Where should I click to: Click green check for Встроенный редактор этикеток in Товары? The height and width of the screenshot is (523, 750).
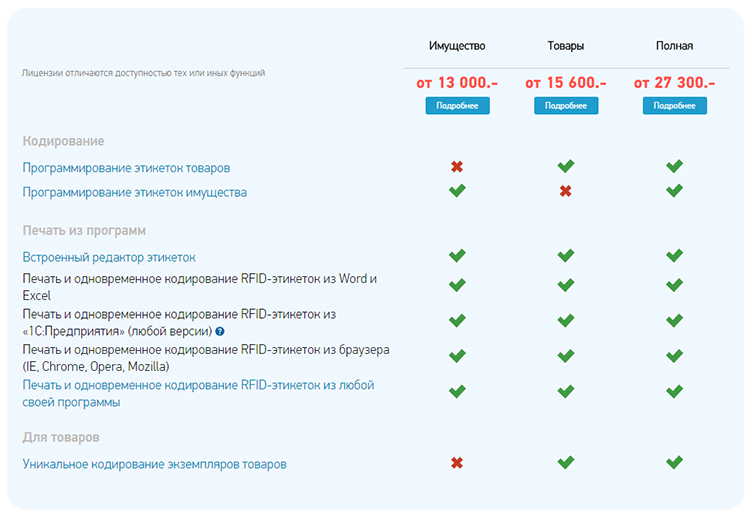coord(566,256)
